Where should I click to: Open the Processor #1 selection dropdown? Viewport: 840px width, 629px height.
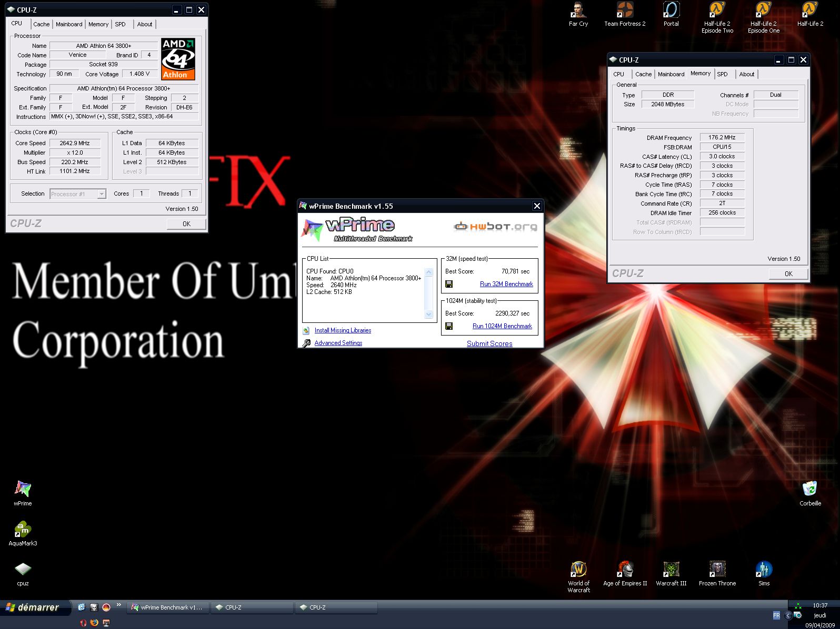pos(78,194)
